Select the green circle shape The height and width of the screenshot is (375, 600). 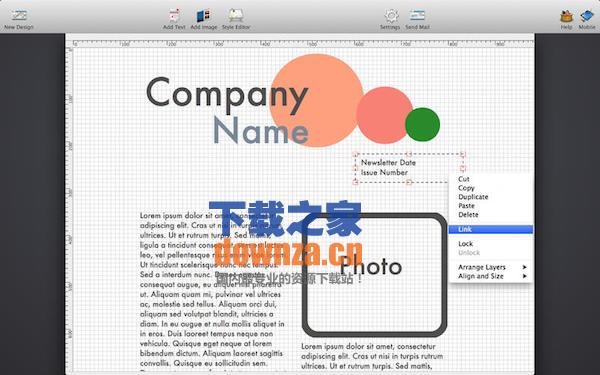pos(422,125)
